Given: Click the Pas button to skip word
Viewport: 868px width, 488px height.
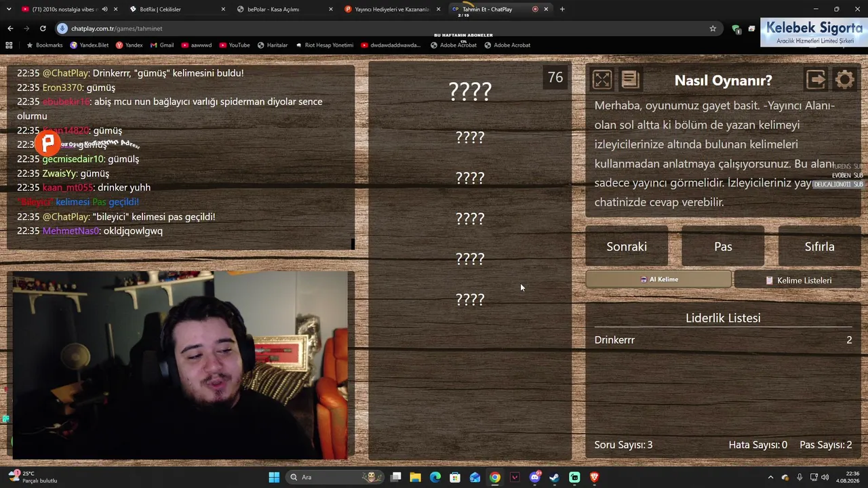Looking at the screenshot, I should [x=723, y=247].
